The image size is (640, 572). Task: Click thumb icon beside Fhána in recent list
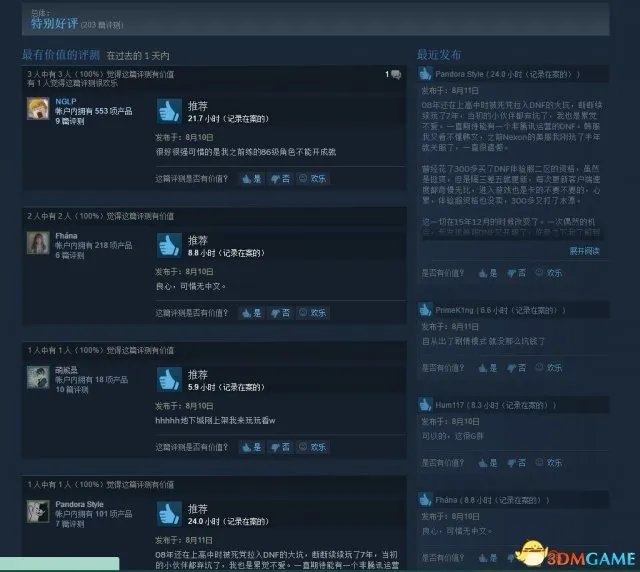tap(425, 499)
